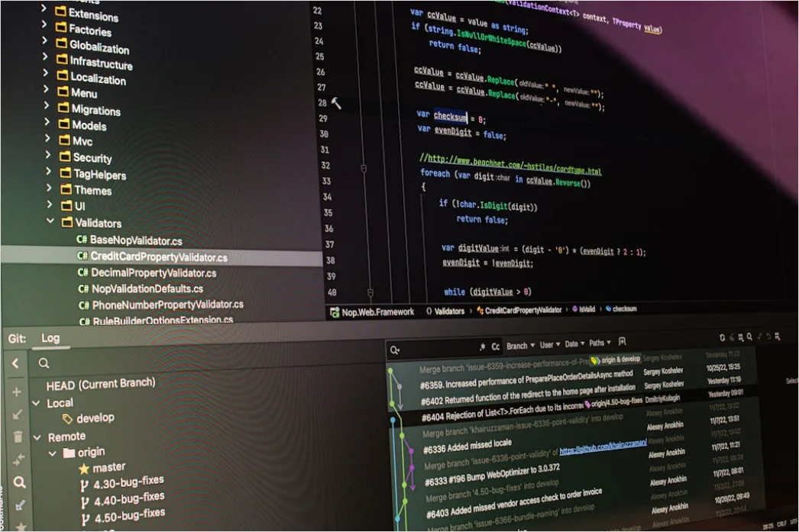Toggle match case Cc in log search
The image size is (799, 532).
tap(495, 347)
